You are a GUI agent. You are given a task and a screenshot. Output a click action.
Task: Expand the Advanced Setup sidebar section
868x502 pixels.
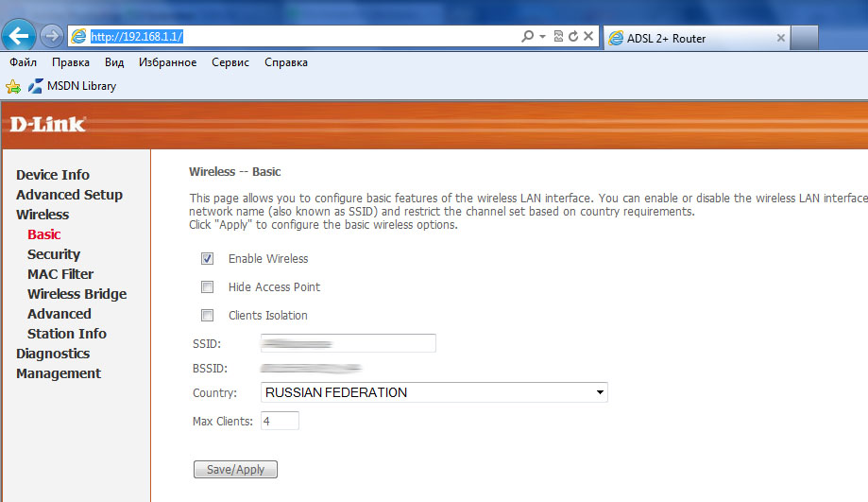69,195
